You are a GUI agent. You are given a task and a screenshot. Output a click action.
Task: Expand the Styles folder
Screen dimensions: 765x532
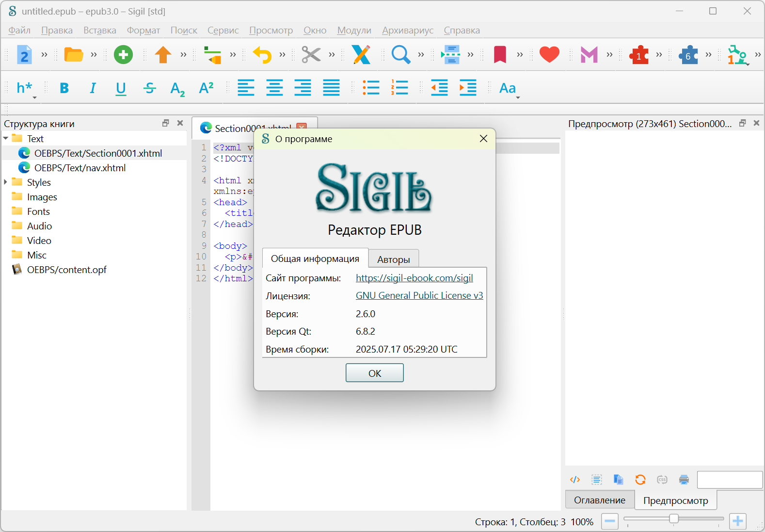pyautogui.click(x=6, y=182)
